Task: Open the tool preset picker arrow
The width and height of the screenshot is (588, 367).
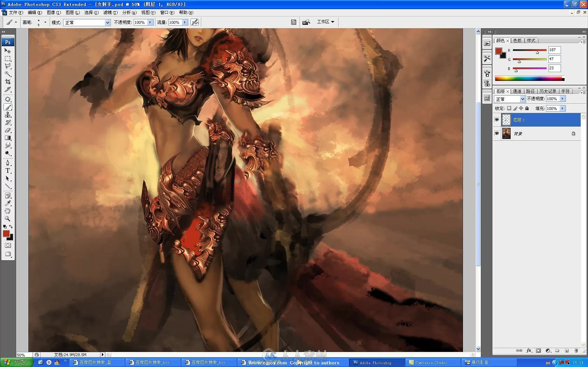Action: (x=16, y=22)
